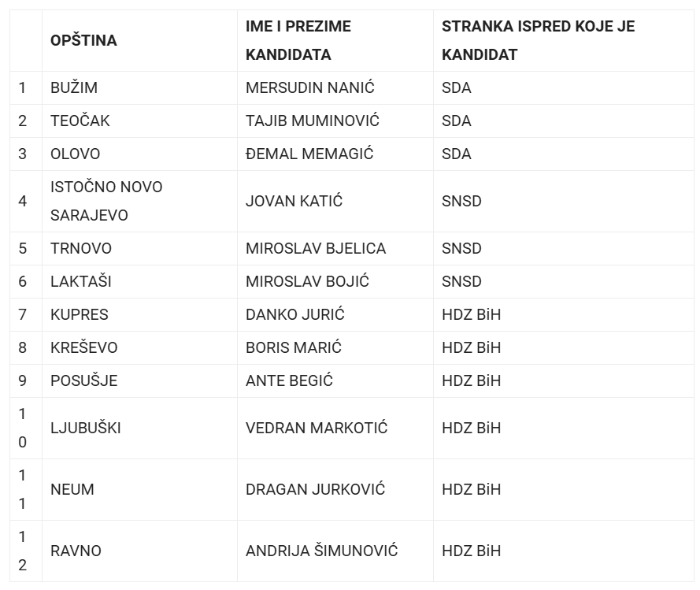
Task: Select ĐEMAL MEMAGIĆ in the Olovo row
Action: [x=309, y=154]
